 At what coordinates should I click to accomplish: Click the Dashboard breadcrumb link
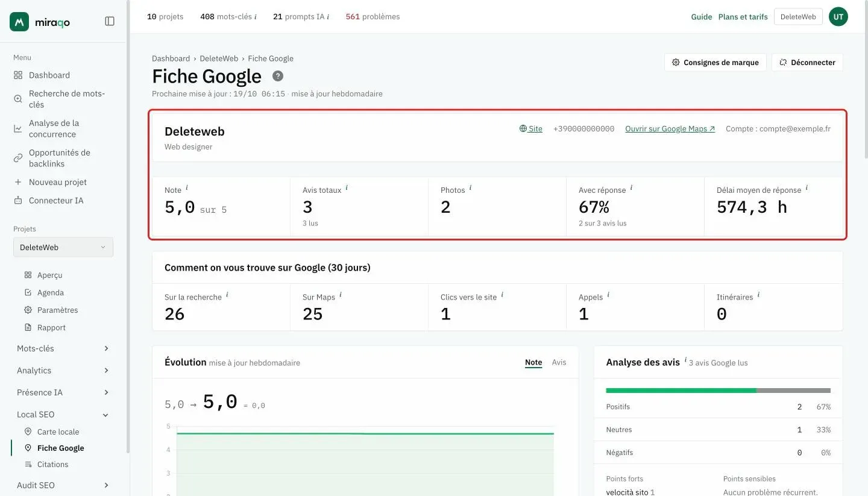171,58
